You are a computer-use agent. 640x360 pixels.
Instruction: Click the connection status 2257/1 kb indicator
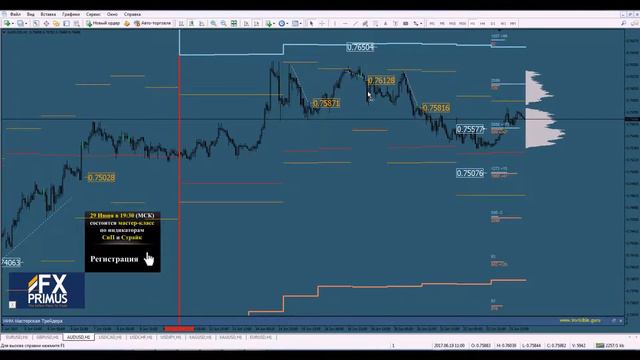610,345
